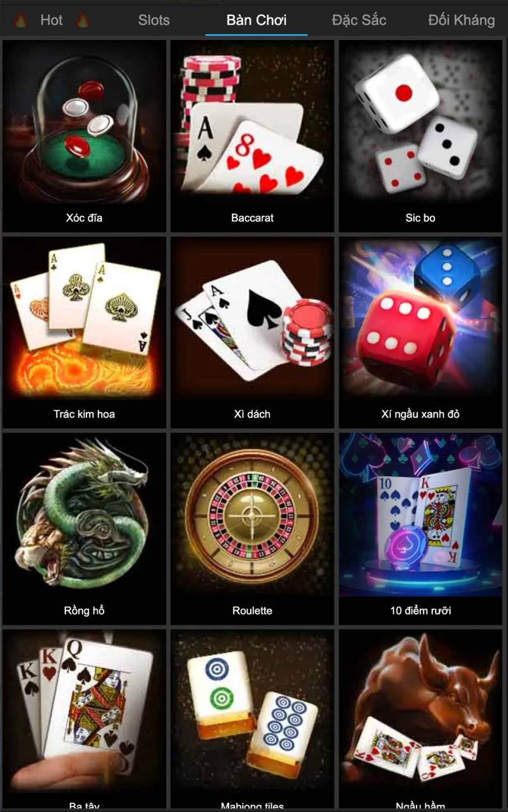Click the flame icon right of Hot
This screenshot has height=812, width=508.
click(83, 20)
